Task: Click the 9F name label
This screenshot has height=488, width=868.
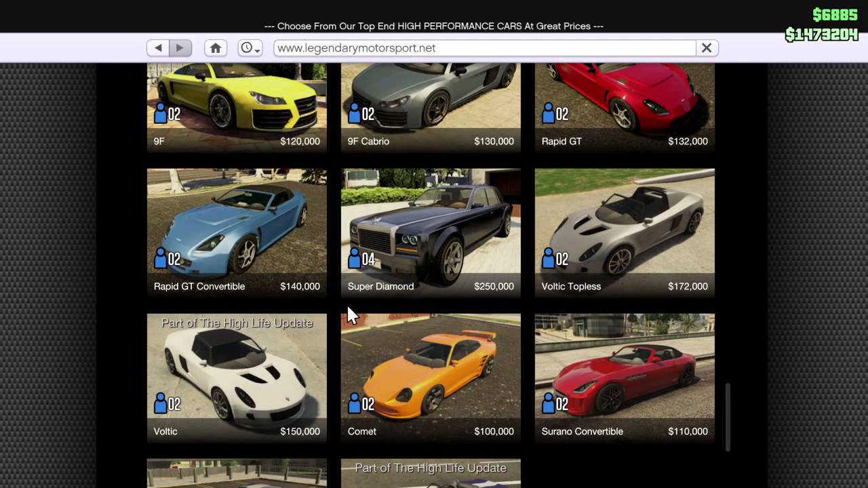Action: 159,141
